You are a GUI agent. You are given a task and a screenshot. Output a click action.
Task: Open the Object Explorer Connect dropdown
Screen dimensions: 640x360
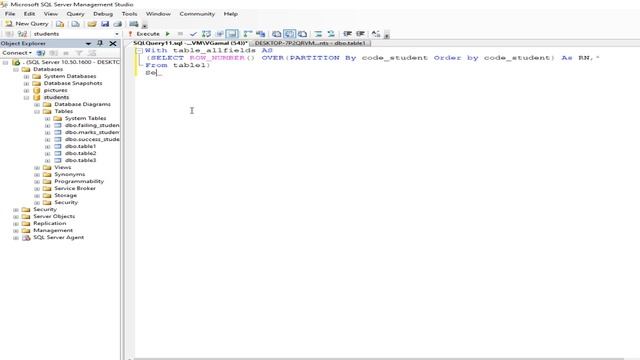click(17, 53)
